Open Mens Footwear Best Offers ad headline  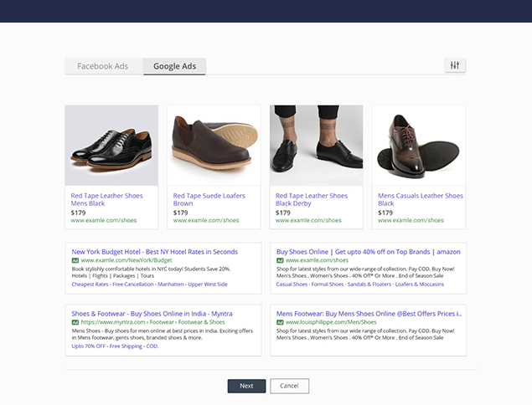(369, 314)
